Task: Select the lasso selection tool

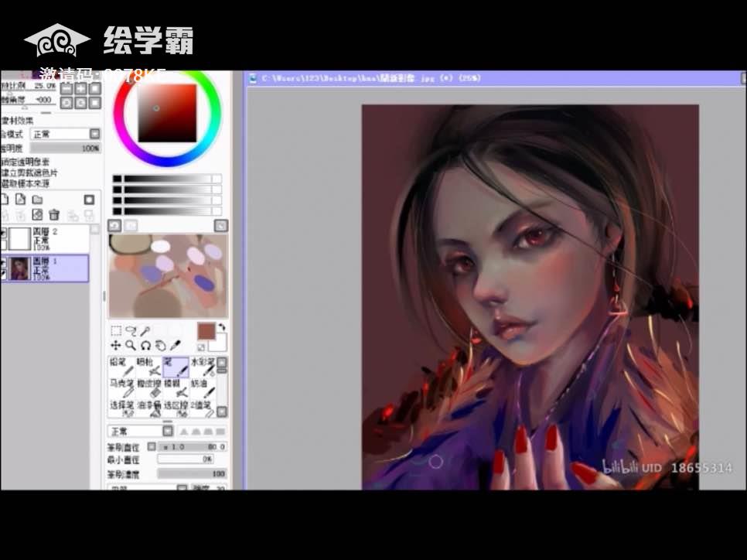Action: click(131, 330)
